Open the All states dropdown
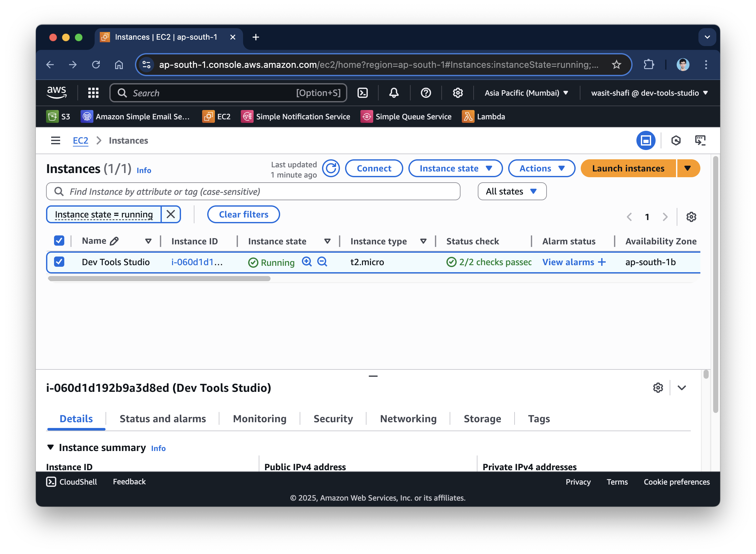The width and height of the screenshot is (756, 554). (512, 192)
